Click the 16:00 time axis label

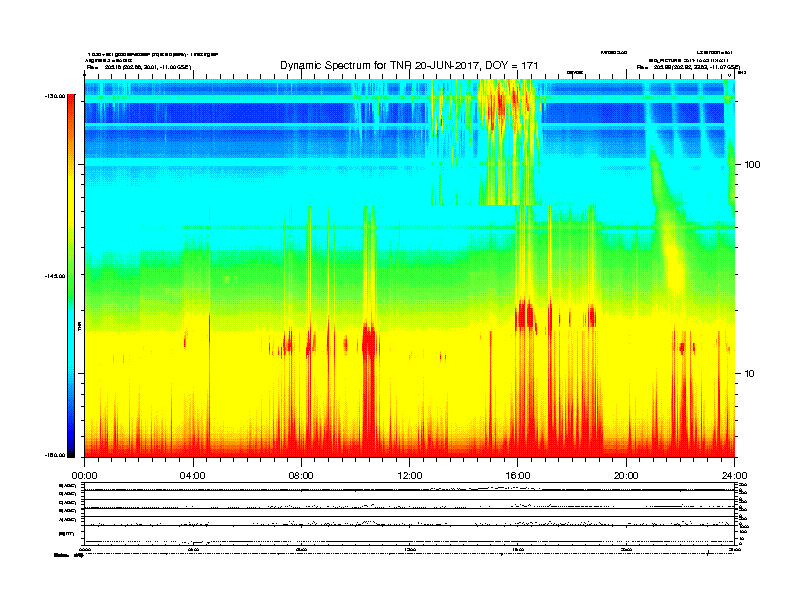point(518,476)
